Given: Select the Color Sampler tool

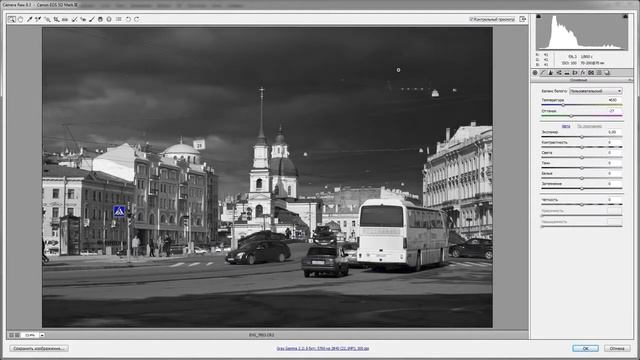Looking at the screenshot, I should pos(38,19).
